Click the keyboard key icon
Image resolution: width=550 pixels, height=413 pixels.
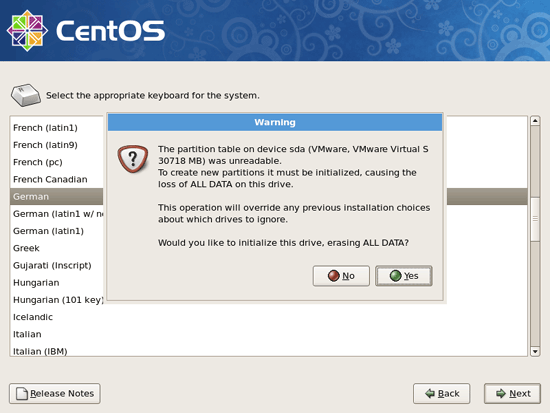(26, 95)
